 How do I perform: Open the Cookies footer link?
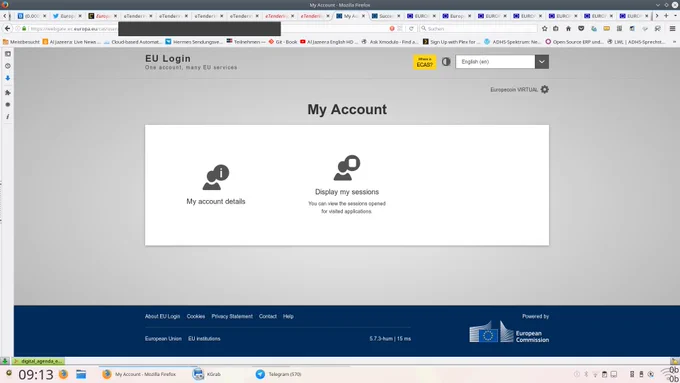[x=196, y=316]
